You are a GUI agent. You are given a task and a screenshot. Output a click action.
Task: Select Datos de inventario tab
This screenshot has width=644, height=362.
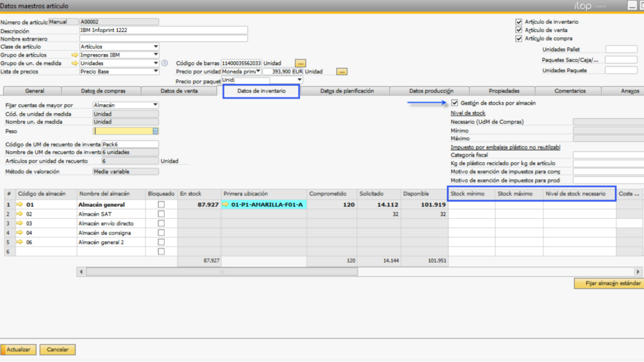coord(261,91)
